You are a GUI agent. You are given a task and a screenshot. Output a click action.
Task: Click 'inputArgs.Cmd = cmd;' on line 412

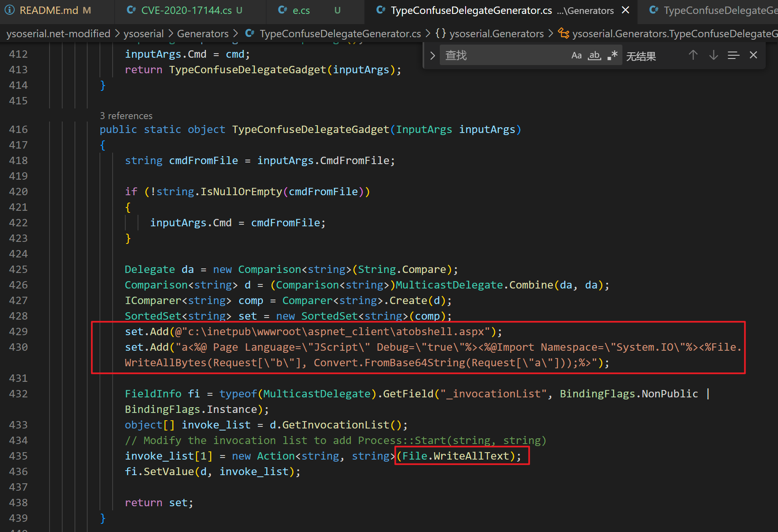point(188,54)
